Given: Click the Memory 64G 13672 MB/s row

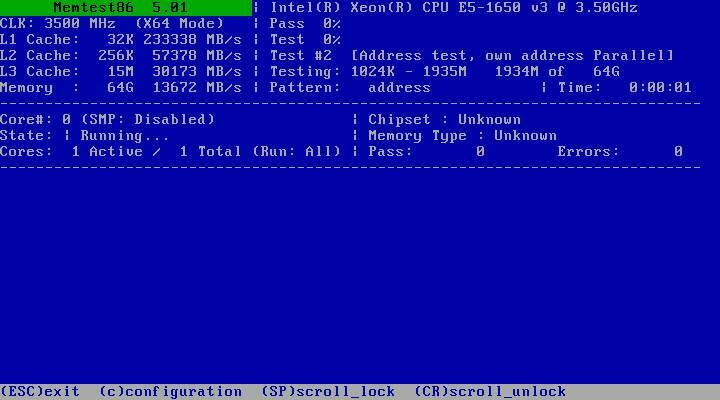Looking at the screenshot, I should [121, 88].
